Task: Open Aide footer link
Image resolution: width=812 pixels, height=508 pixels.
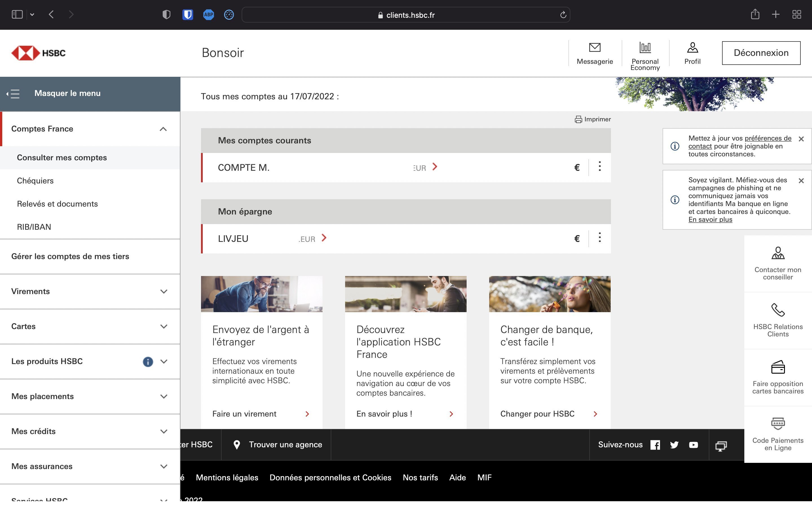Action: (457, 478)
